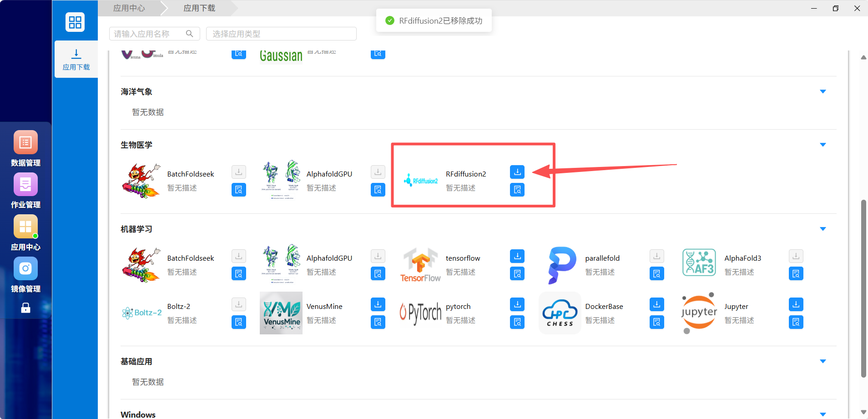
Task: Collapse the 生物医学 section
Action: click(823, 145)
